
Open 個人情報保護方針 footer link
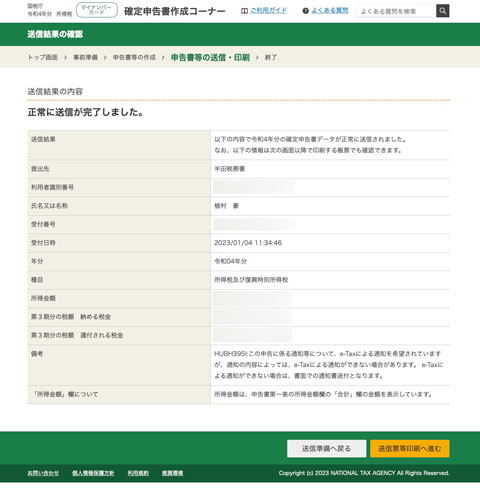tap(93, 473)
